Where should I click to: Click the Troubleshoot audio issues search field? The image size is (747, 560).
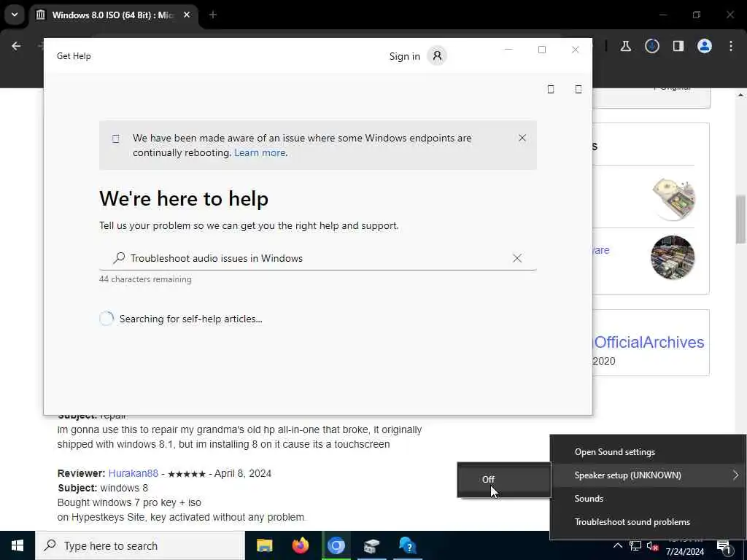click(318, 258)
